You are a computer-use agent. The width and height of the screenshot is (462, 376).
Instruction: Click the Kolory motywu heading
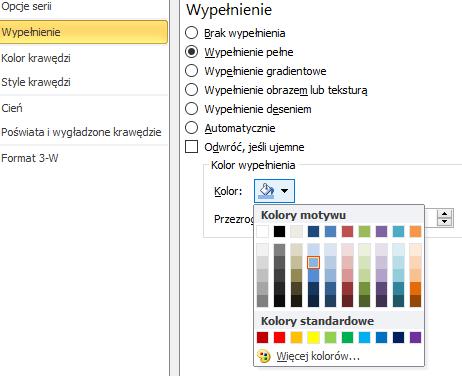pos(303,215)
